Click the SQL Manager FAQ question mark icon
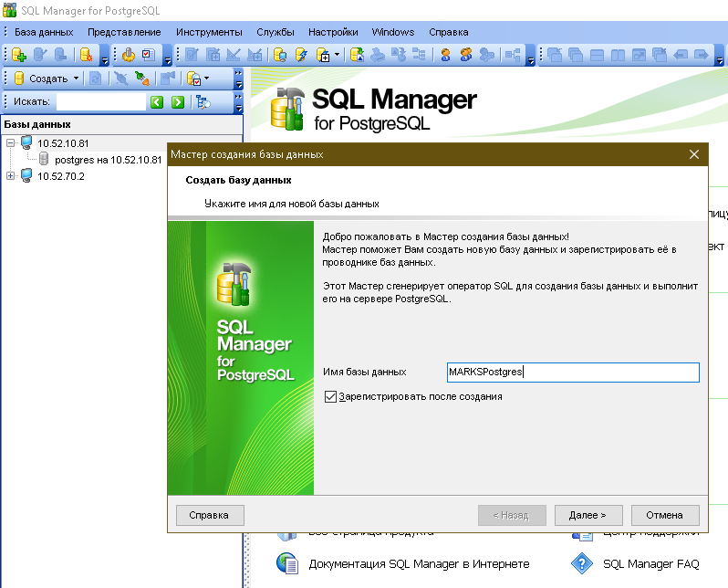The width and height of the screenshot is (728, 588). pos(582,563)
